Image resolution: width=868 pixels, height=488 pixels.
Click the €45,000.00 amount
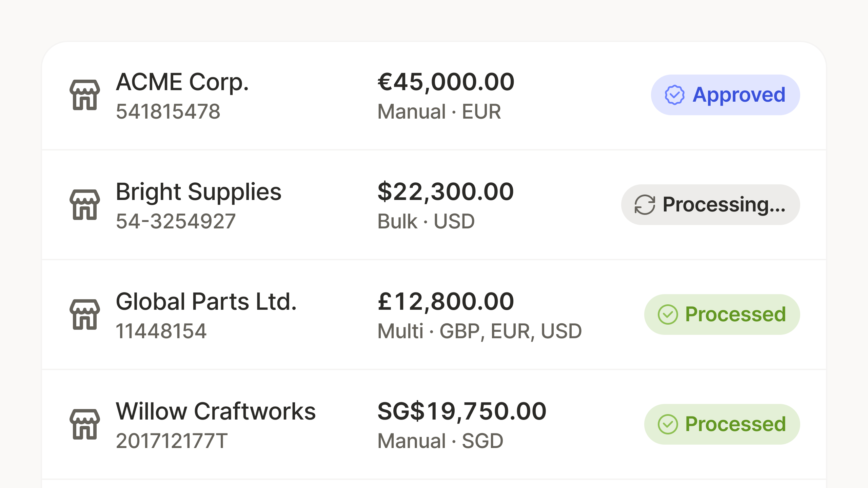coord(446,82)
